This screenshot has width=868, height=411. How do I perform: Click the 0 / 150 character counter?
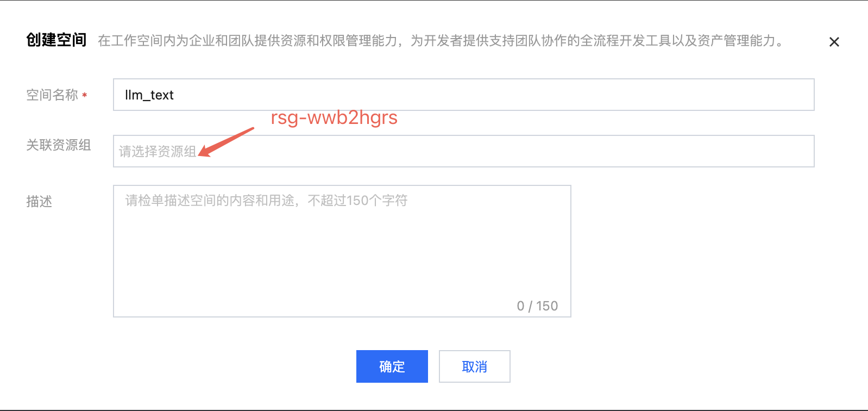537,306
